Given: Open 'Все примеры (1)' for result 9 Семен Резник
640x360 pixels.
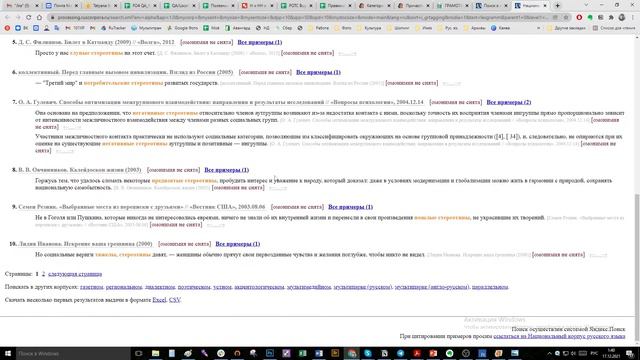Looking at the screenshot, I should pos(351,207).
